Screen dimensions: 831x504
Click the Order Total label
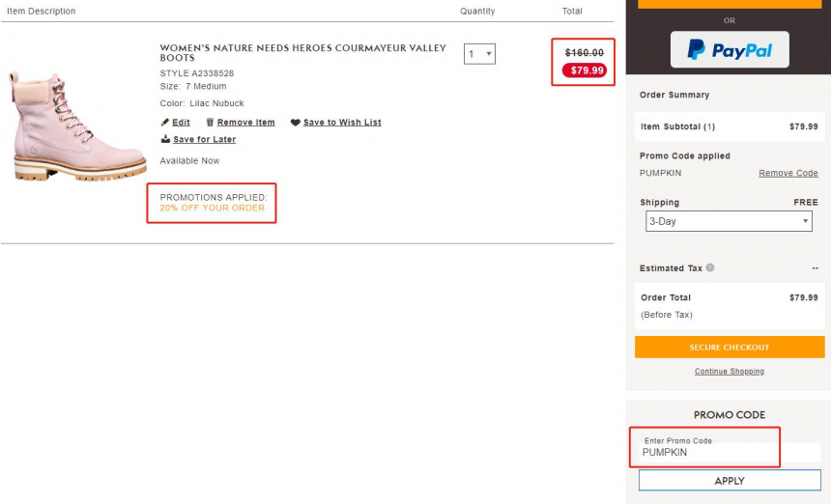click(x=666, y=297)
